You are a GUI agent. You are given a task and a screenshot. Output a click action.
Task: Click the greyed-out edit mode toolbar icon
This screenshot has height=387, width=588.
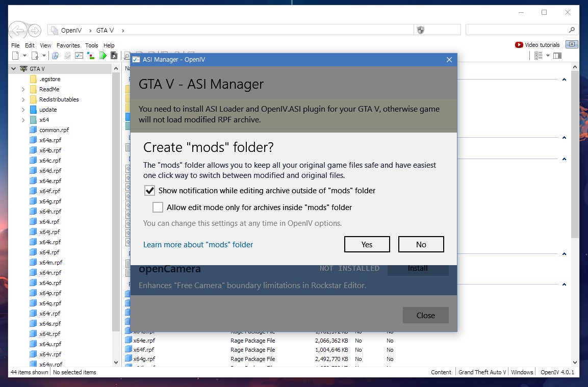pos(67,56)
